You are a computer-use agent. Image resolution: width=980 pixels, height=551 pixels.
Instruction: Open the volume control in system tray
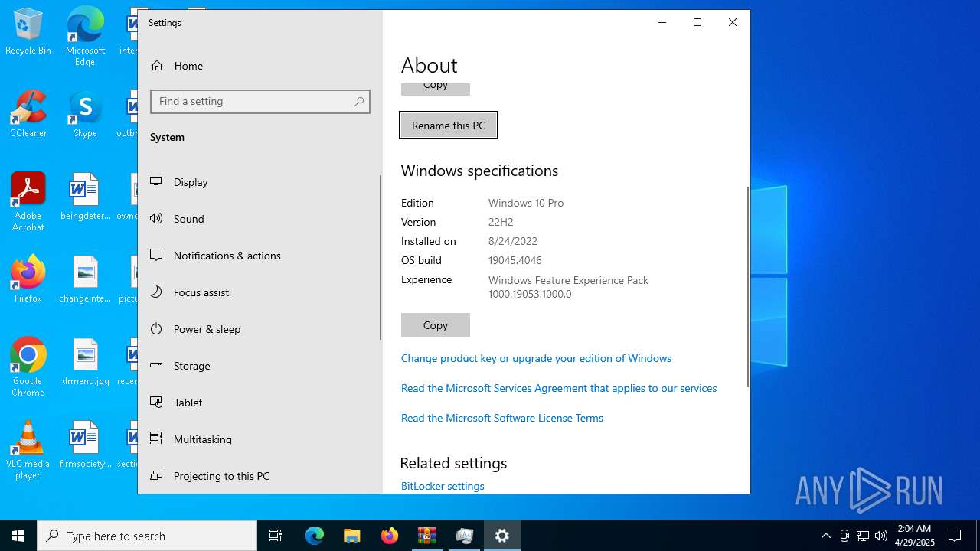[881, 536]
